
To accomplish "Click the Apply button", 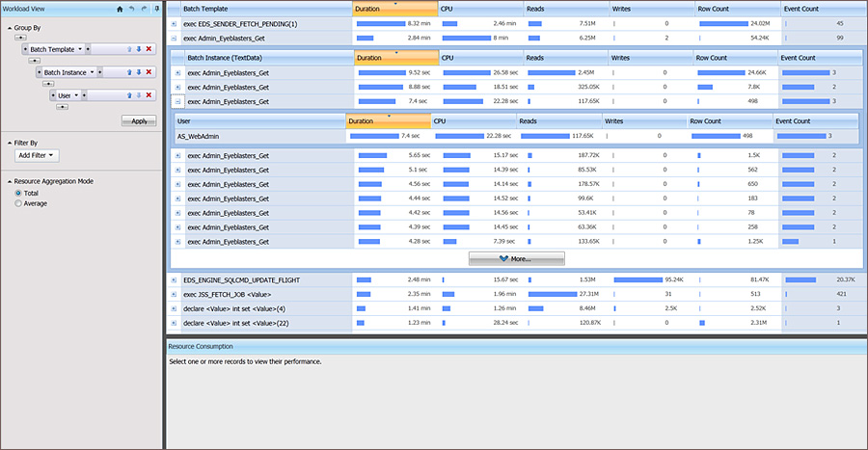I will pos(139,121).
